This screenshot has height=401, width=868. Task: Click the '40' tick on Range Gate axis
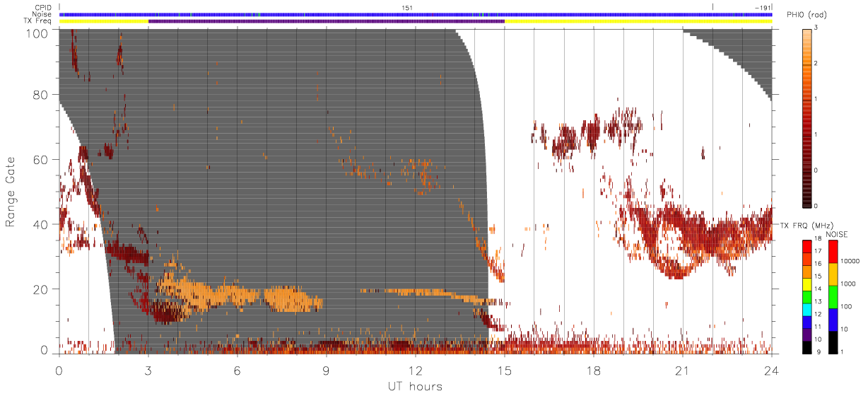pos(42,225)
